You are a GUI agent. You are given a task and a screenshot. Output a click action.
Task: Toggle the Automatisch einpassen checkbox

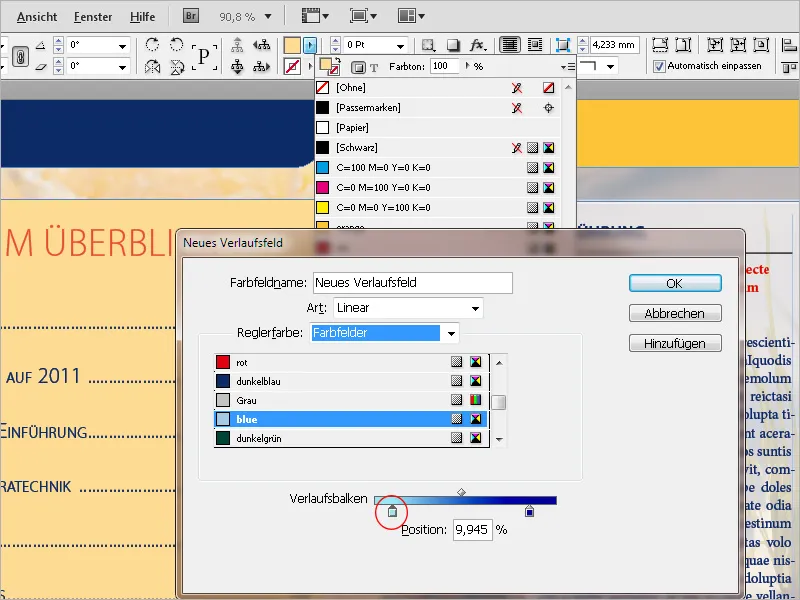coord(659,66)
